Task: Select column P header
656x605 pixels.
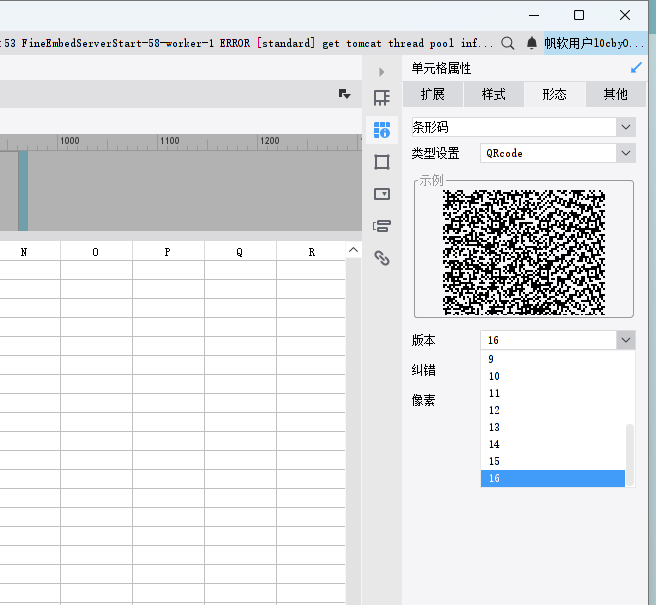Action: pos(168,252)
